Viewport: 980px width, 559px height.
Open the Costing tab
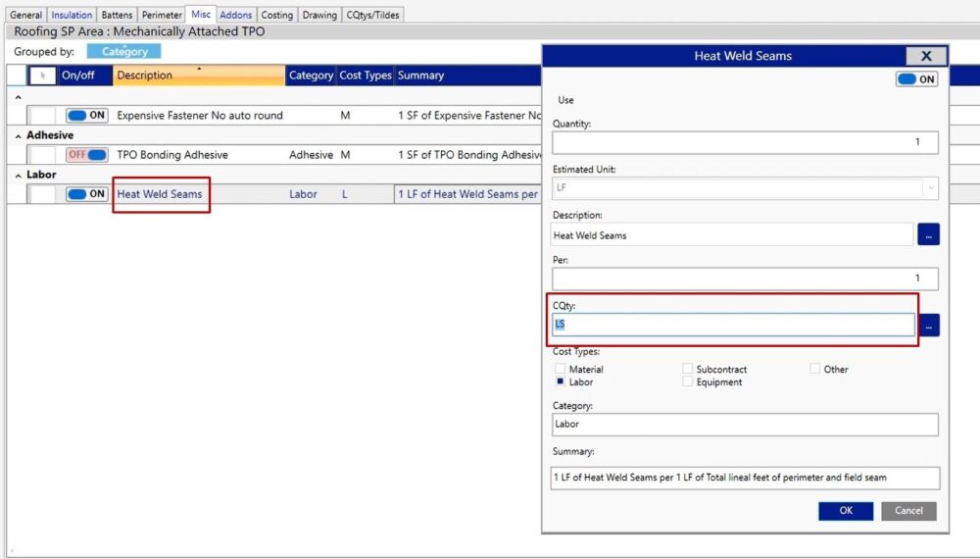coord(276,15)
